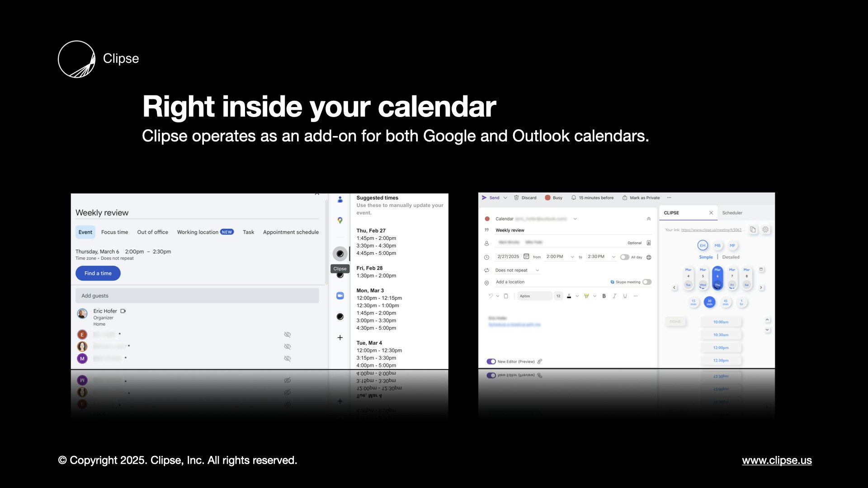Switch to the Working location tab
Screen dimensions: 868x488
pyautogui.click(x=205, y=232)
